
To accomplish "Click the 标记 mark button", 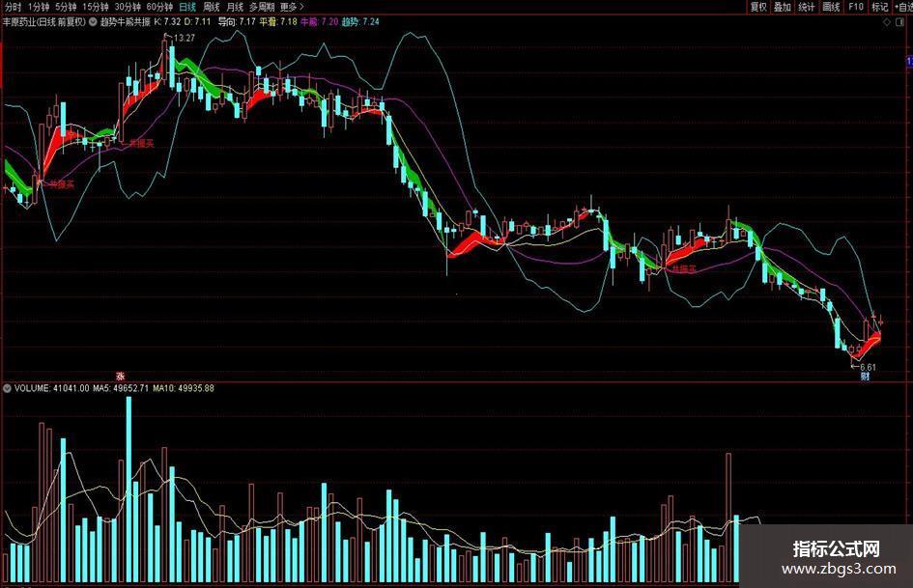I will point(880,7).
